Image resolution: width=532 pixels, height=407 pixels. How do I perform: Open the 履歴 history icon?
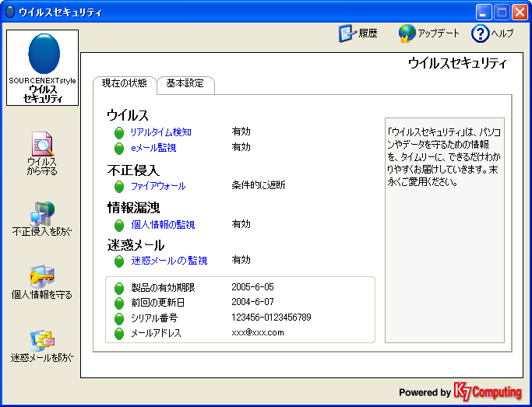(347, 33)
